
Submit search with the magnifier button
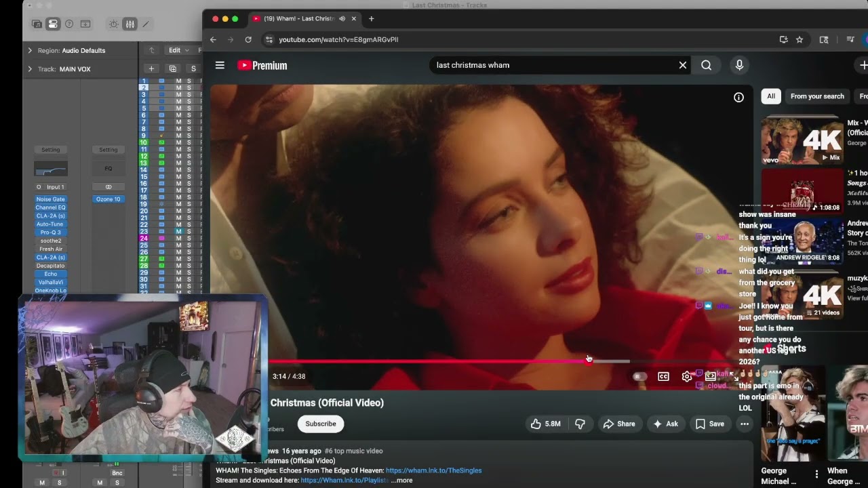[707, 65]
